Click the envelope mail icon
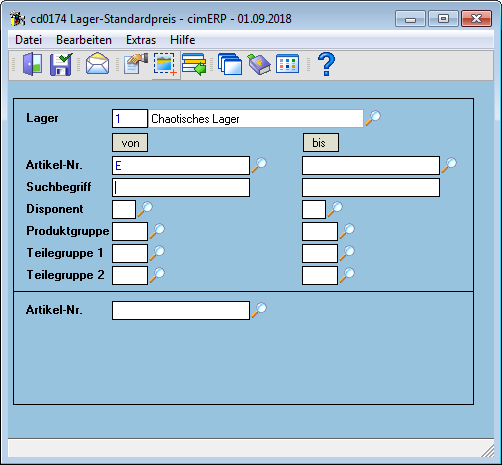This screenshot has height=465, width=502. click(x=97, y=64)
